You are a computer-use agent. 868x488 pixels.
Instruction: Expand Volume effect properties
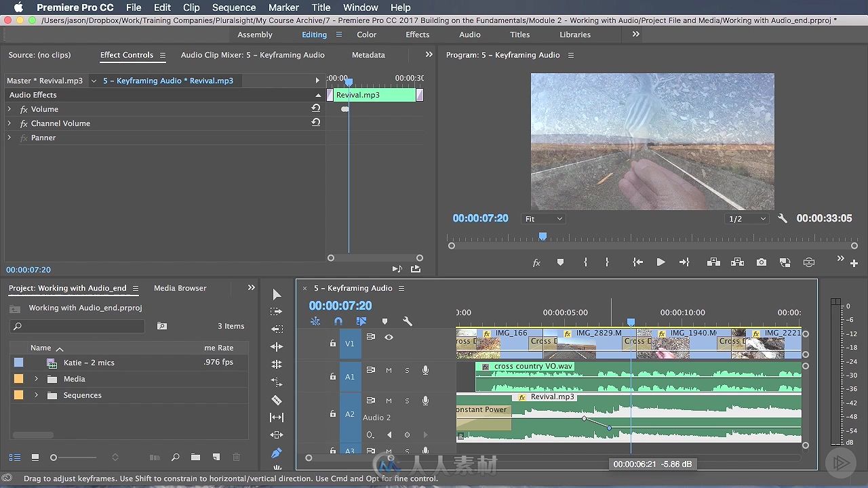click(x=9, y=108)
